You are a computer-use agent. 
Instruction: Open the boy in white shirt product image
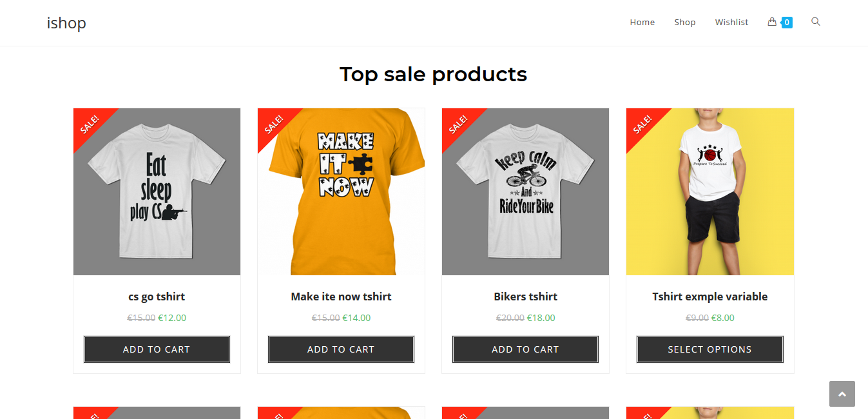tap(709, 191)
